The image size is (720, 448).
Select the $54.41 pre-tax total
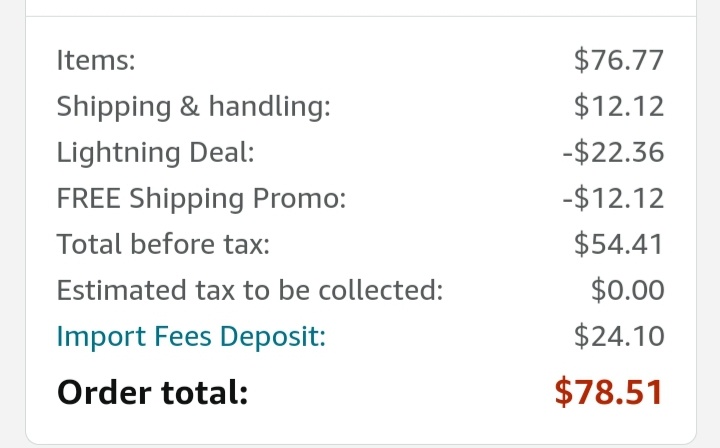(619, 245)
